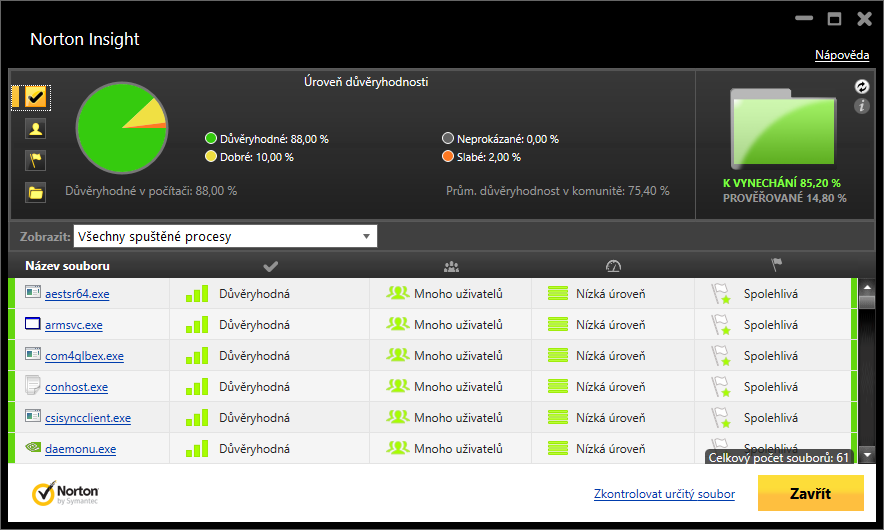This screenshot has height=530, width=884.
Task: Sort by the resource gauge column header
Action: coord(613,266)
